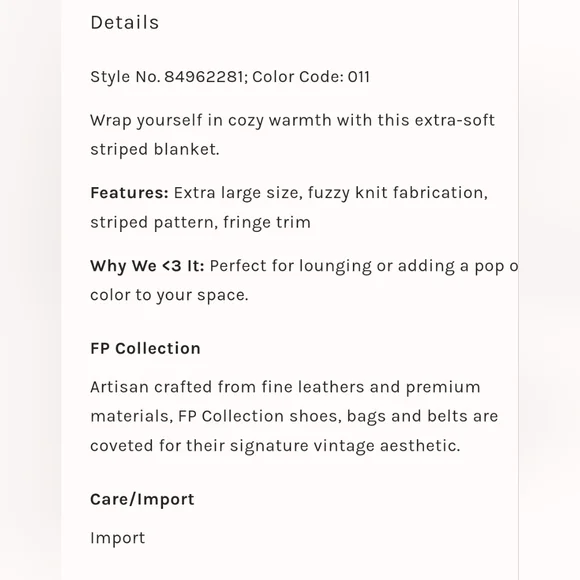This screenshot has width=580, height=580.
Task: Click the 'striped blanket.' line
Action: [155, 149]
